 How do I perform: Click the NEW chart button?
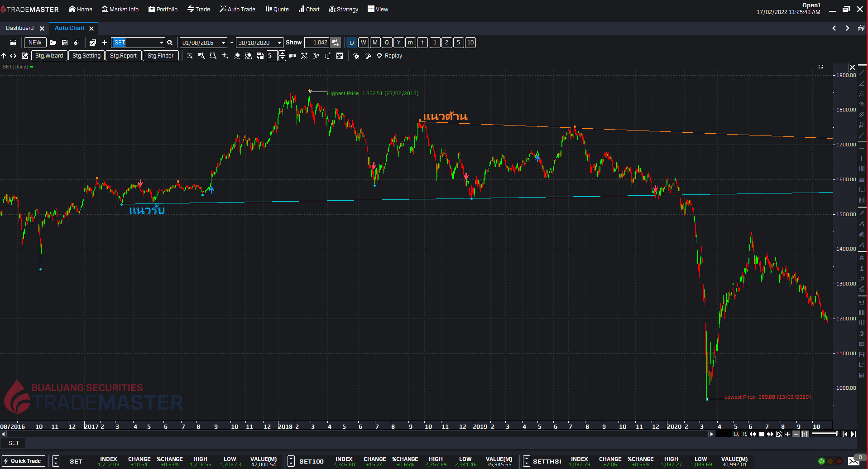[x=35, y=43]
